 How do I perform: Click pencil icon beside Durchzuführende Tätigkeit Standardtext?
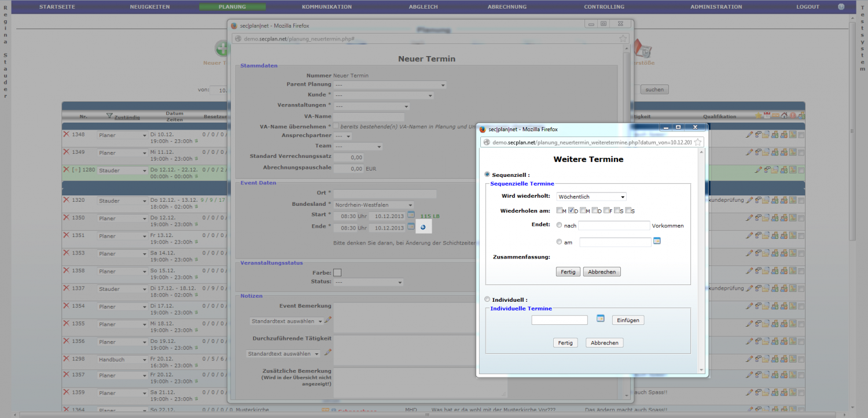(328, 352)
